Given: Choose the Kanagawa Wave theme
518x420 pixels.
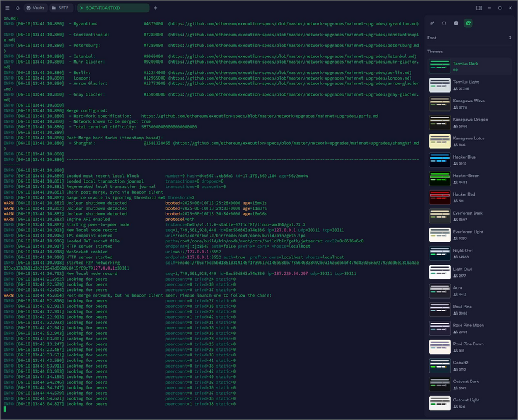Looking at the screenshot, I should click(x=469, y=104).
